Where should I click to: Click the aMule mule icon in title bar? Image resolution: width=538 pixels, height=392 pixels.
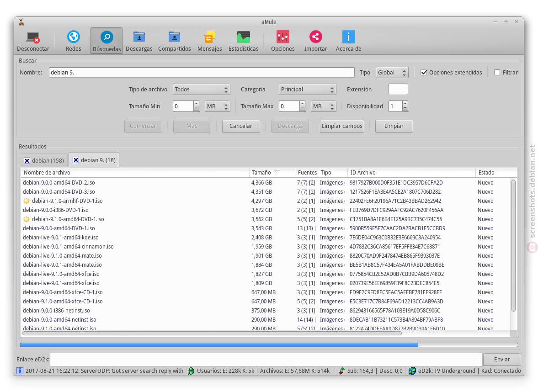(x=21, y=22)
